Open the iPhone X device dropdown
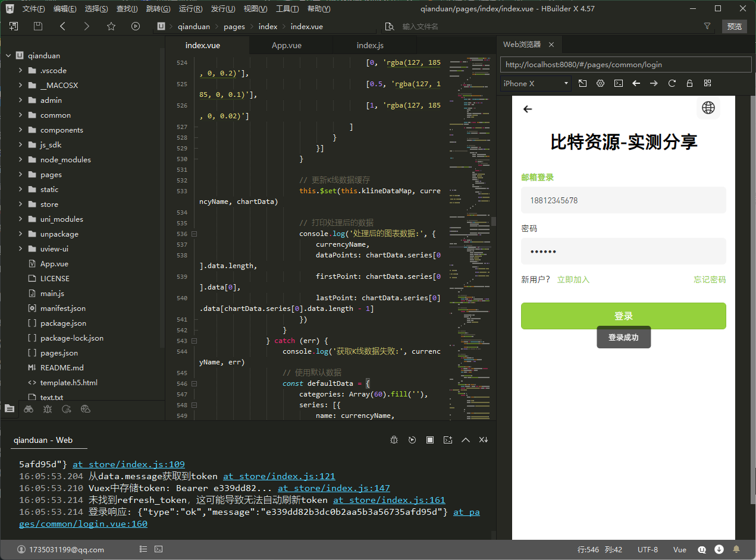The width and height of the screenshot is (756, 560). (536, 83)
